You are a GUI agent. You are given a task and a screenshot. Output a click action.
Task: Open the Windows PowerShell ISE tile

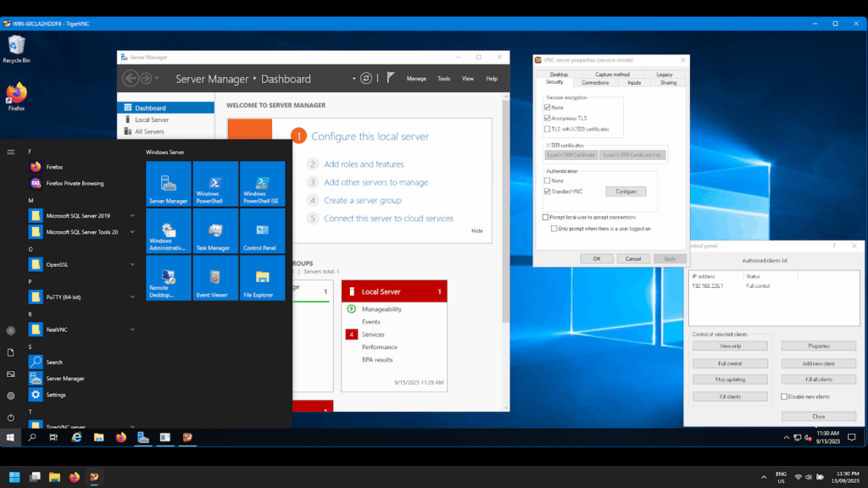click(x=262, y=184)
